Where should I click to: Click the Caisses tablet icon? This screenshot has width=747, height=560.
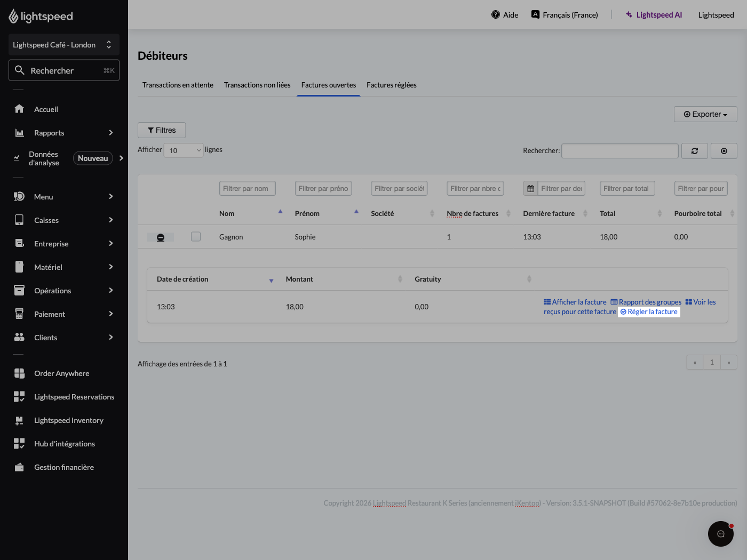click(x=19, y=220)
